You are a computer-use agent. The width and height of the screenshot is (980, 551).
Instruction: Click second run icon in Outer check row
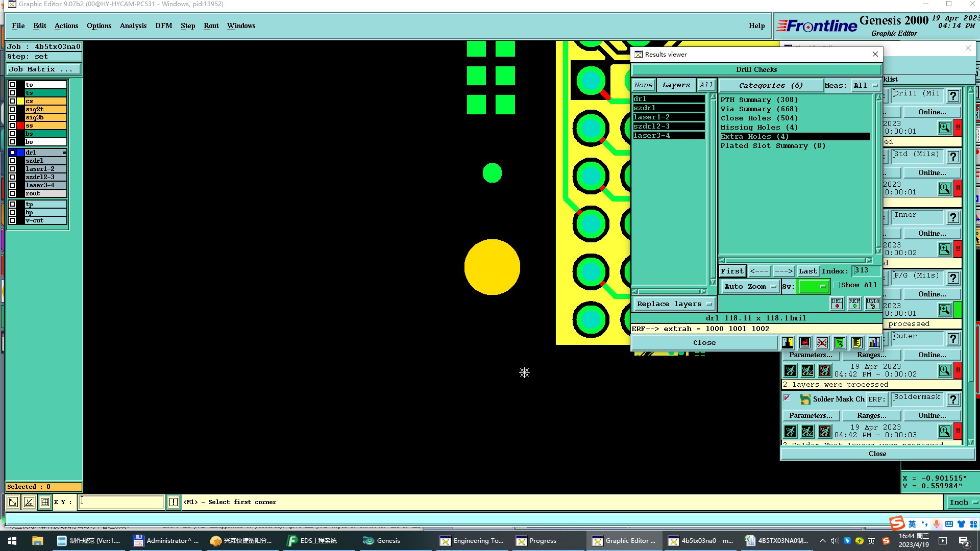click(807, 370)
